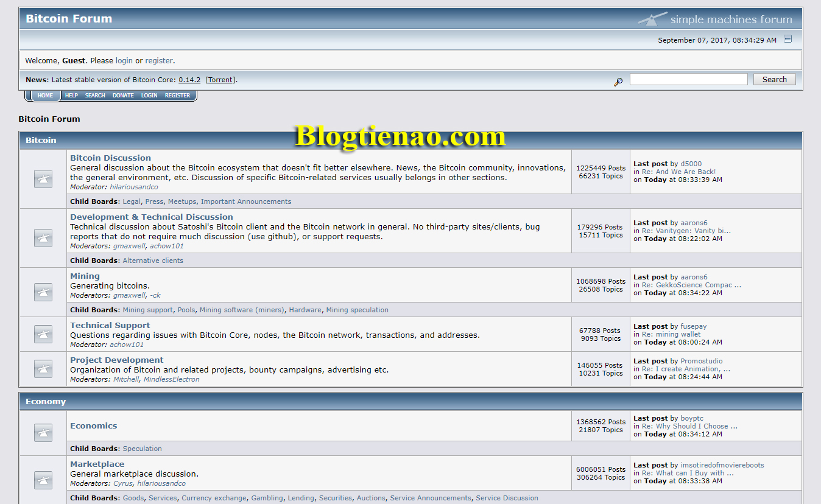Open the Alternative clients child board
Screen dimensions: 821x504
coord(153,261)
